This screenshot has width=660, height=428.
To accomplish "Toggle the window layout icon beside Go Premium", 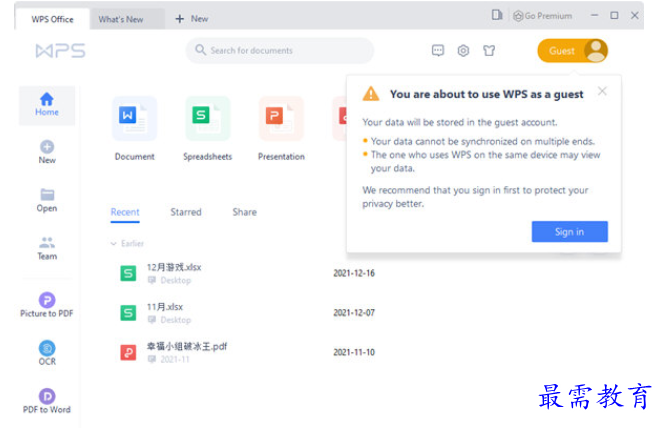I will (497, 15).
